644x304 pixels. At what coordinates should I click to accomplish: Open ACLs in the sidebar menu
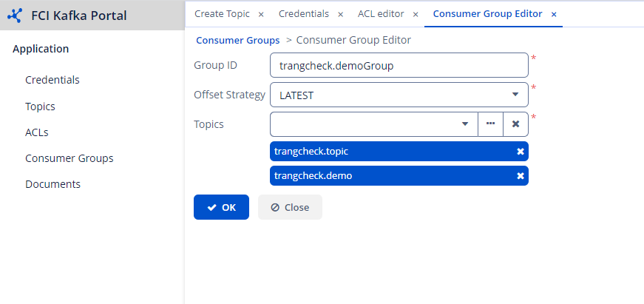[x=37, y=132]
